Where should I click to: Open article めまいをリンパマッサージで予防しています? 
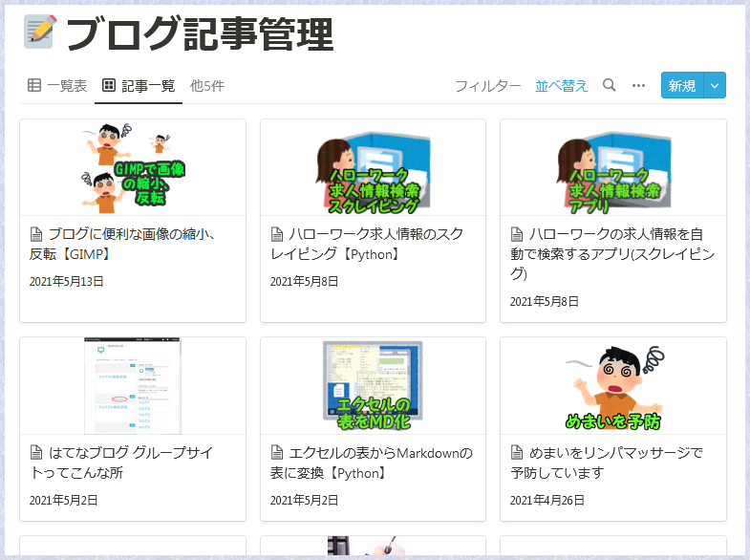[x=607, y=463]
